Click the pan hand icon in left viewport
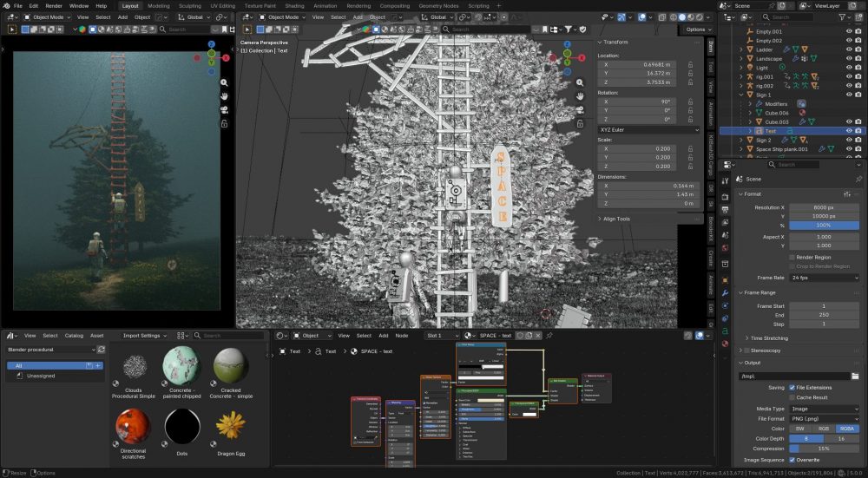 pos(224,95)
